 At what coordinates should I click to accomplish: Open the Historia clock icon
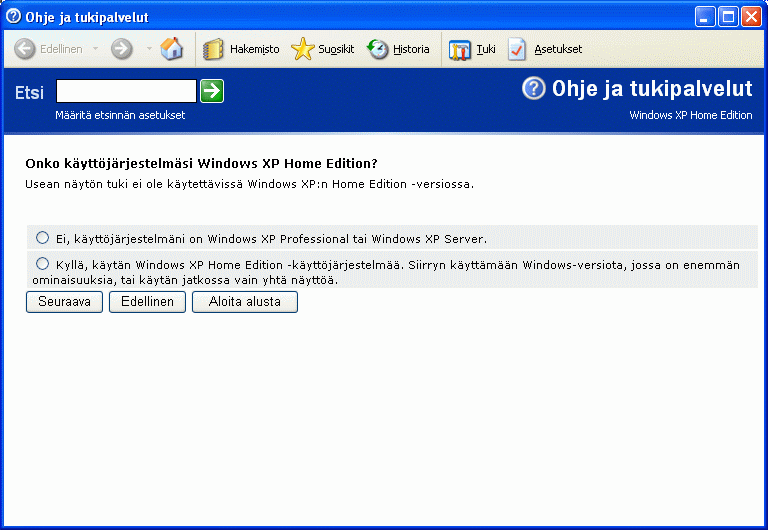pyautogui.click(x=378, y=49)
